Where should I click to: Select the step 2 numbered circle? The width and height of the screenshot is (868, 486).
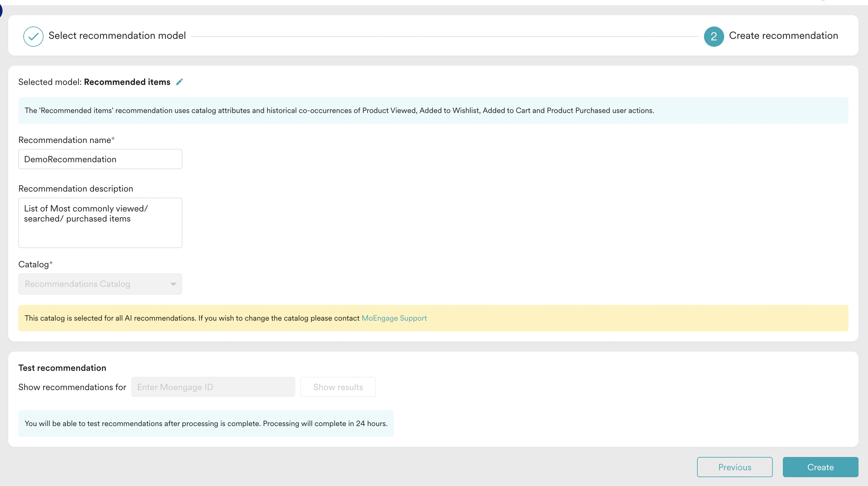[714, 36]
